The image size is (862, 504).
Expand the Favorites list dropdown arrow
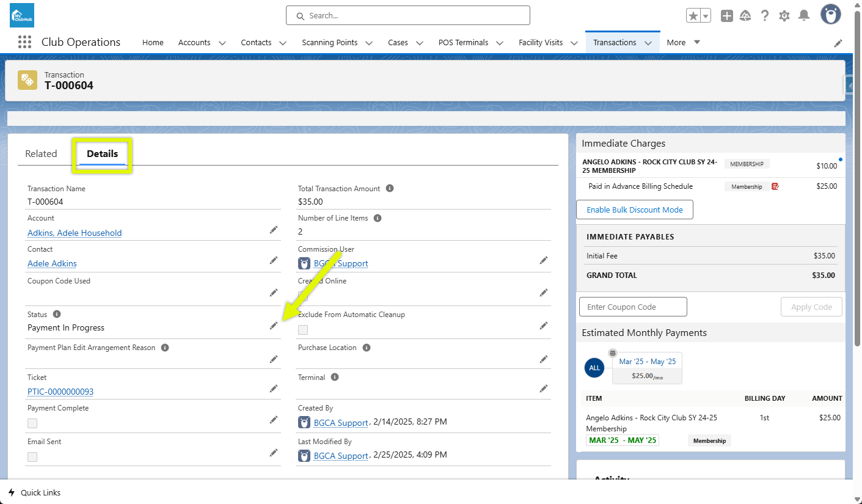pyautogui.click(x=705, y=16)
